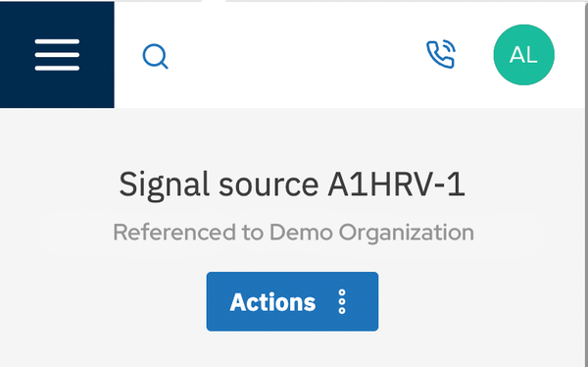Viewport: 588px width, 367px height.
Task: Click the magnifying glass search icon
Action: pos(155,56)
